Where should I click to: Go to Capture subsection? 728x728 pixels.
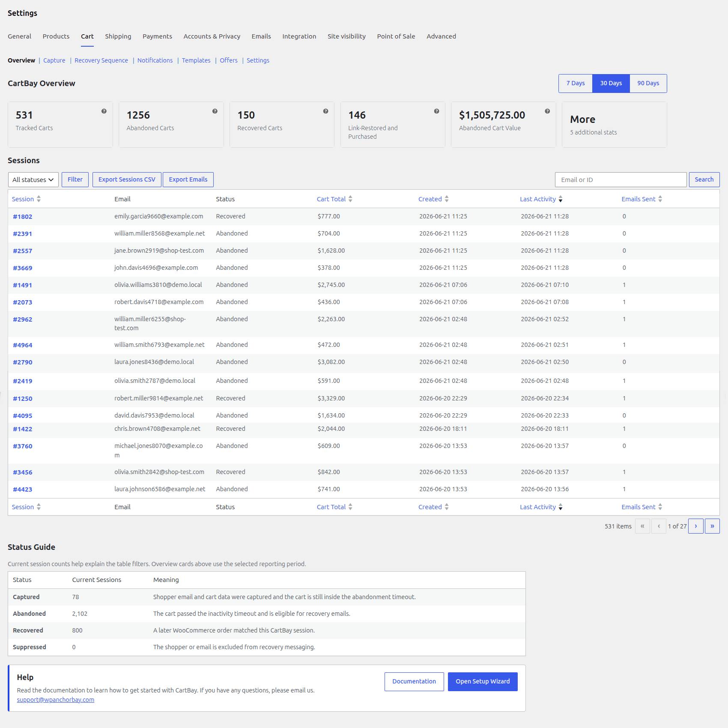point(54,60)
